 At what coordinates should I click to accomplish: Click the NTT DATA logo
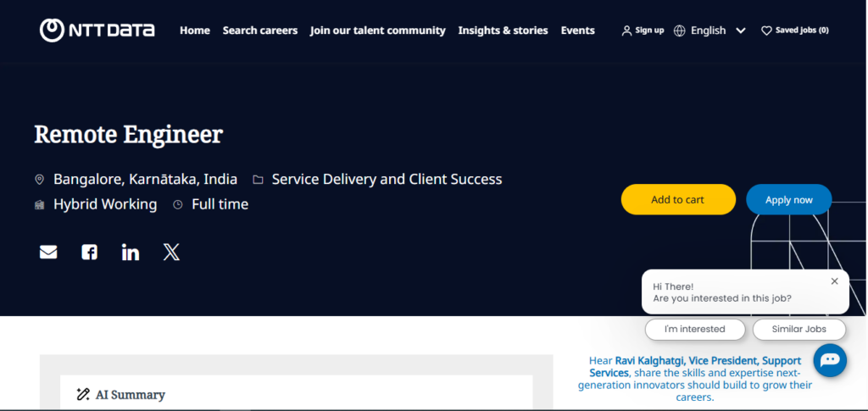click(97, 30)
